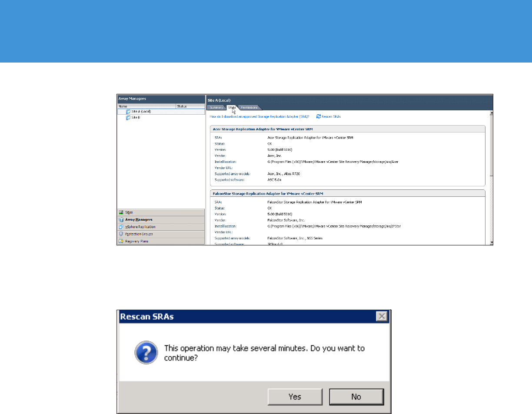The height and width of the screenshot is (414, 532).
Task: Click the Acer Storage Replication Adapter heading
Action: (262, 129)
